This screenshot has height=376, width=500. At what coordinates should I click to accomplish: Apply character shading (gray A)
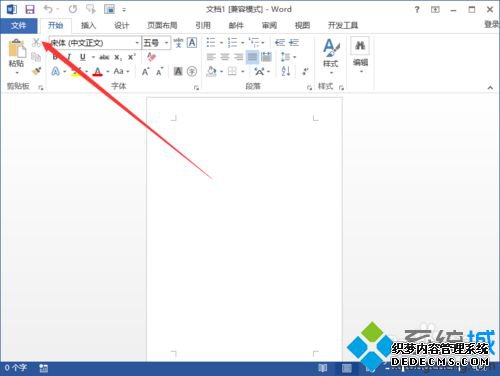[x=178, y=71]
